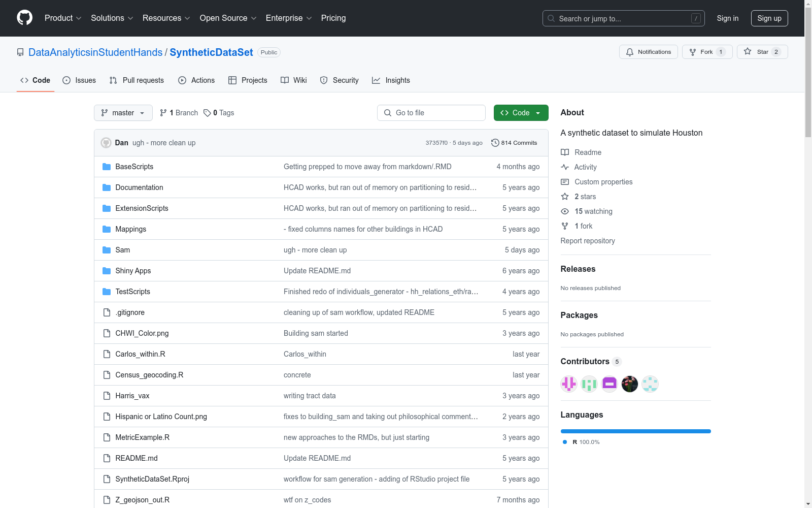
Task: Click the fork icon beside 1 fork
Action: (x=565, y=226)
